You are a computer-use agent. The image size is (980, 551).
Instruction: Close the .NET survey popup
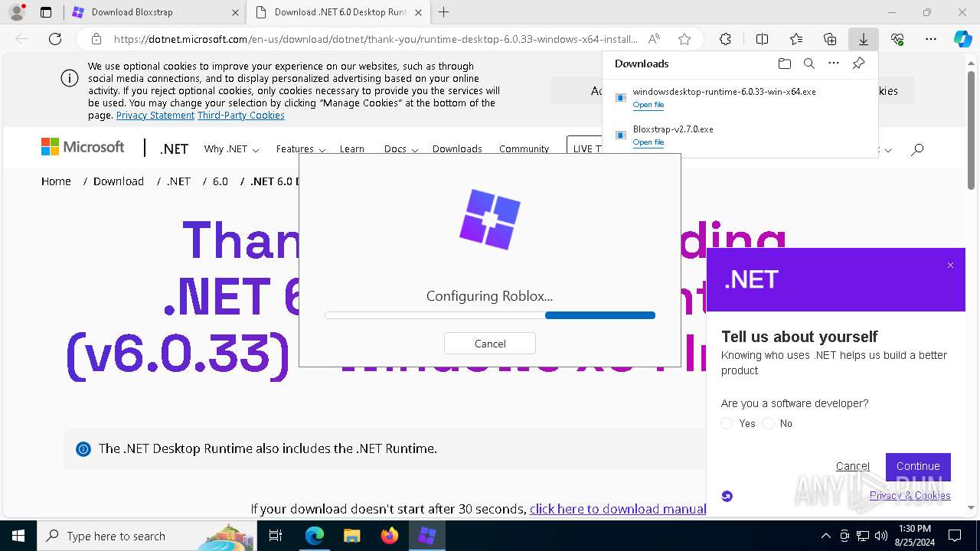tap(950, 266)
